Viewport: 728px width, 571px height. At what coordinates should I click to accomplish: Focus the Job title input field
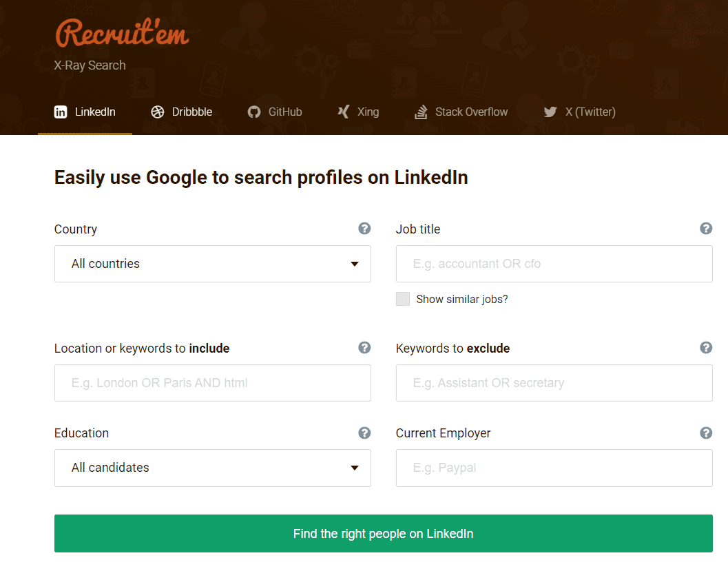pos(554,264)
